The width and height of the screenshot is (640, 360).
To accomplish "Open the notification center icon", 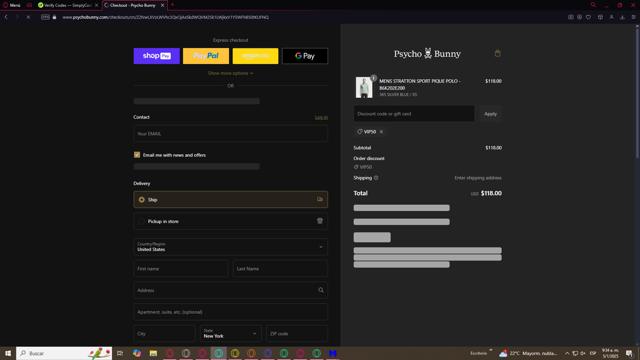I will pos(629,353).
